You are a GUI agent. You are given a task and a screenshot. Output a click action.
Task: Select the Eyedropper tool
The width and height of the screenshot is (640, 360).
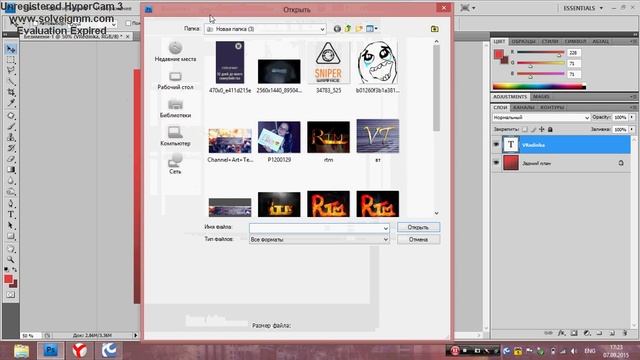point(11,103)
